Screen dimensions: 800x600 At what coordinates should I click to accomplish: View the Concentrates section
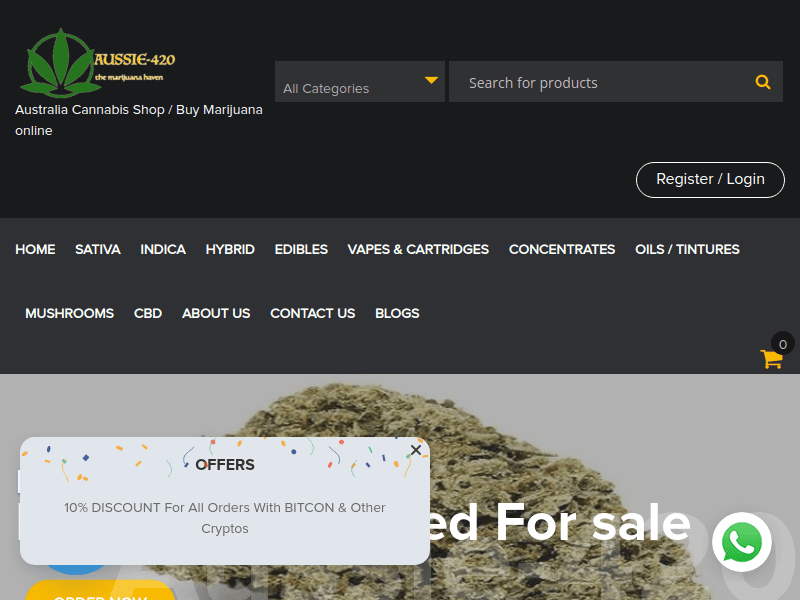[562, 249]
